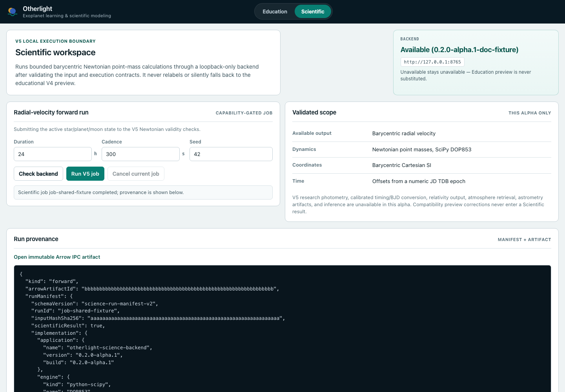Click the Seed input field
The height and width of the screenshot is (392, 565).
[x=231, y=154]
